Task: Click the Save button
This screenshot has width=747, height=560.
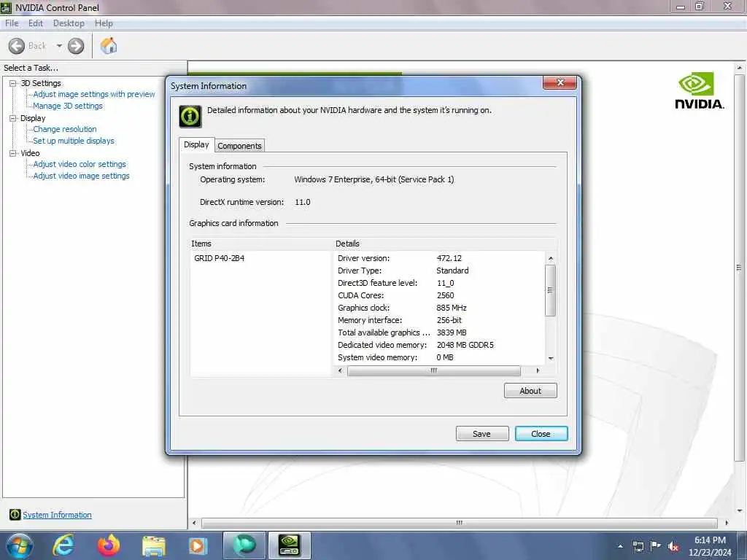Action: coord(481,434)
